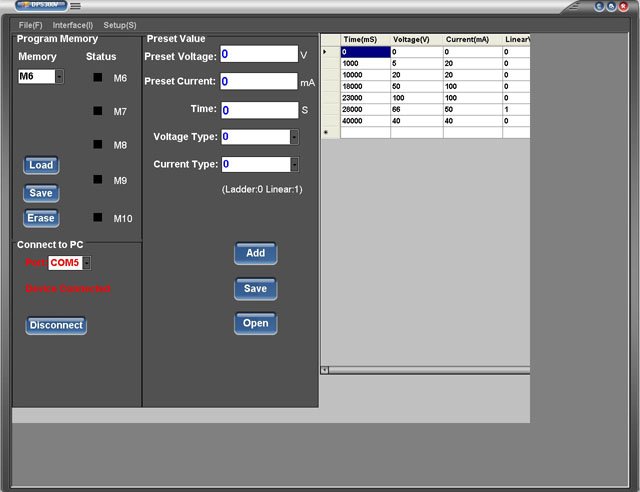Click the DPS 3000 application logo
The width and height of the screenshot is (640, 492).
(40, 6)
